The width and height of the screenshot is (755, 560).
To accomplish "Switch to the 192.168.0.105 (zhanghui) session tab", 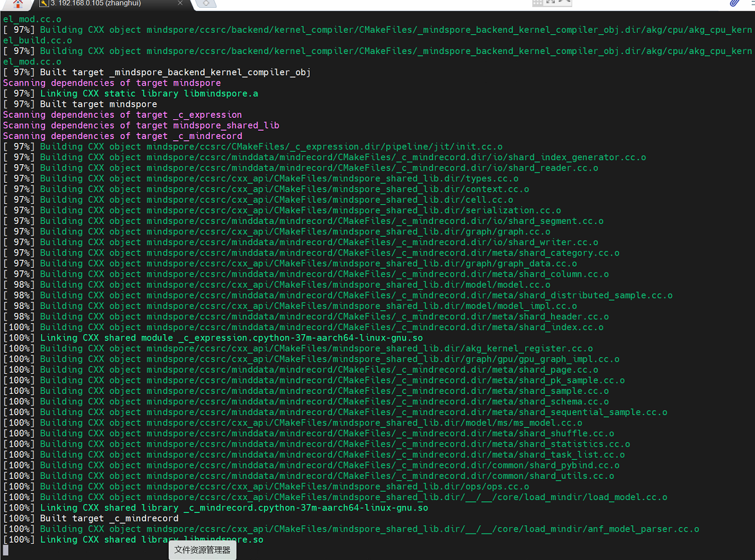I will [x=95, y=3].
